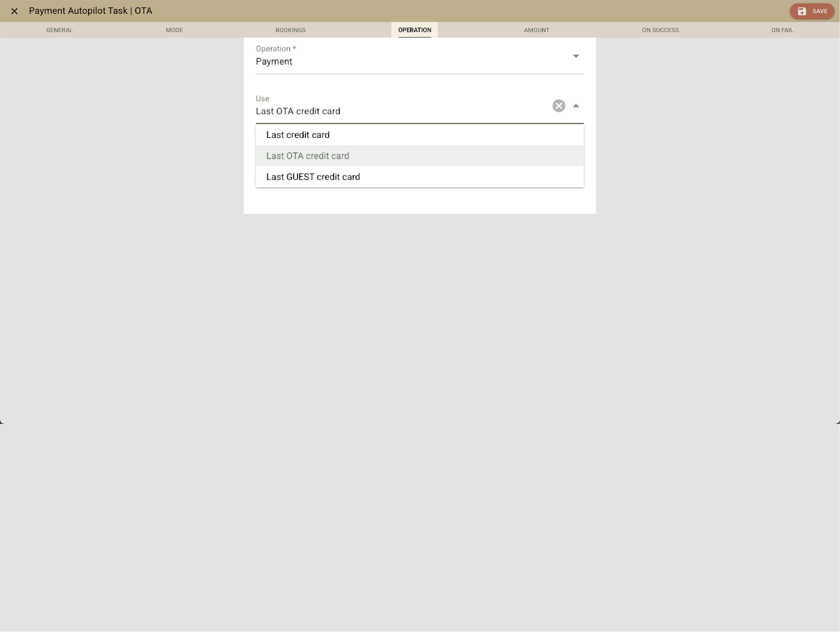This screenshot has width=840, height=632.
Task: Click the SAVE button
Action: pos(812,11)
